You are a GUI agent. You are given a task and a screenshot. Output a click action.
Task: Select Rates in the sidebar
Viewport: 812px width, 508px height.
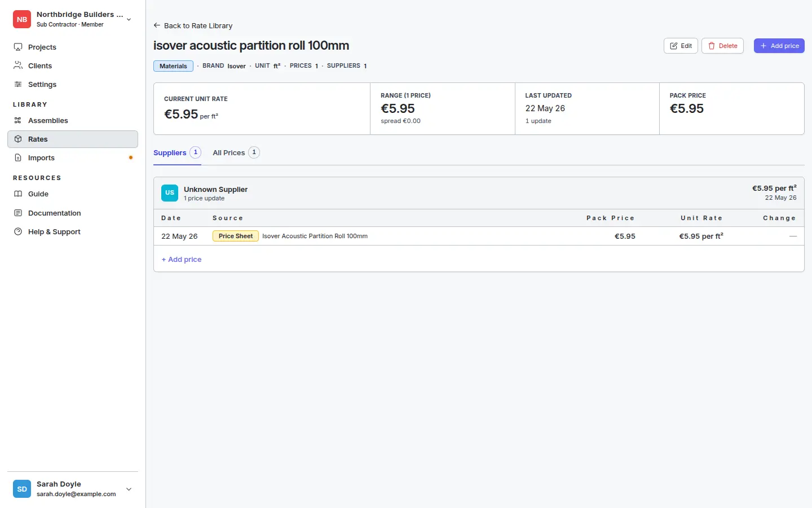pyautogui.click(x=73, y=139)
